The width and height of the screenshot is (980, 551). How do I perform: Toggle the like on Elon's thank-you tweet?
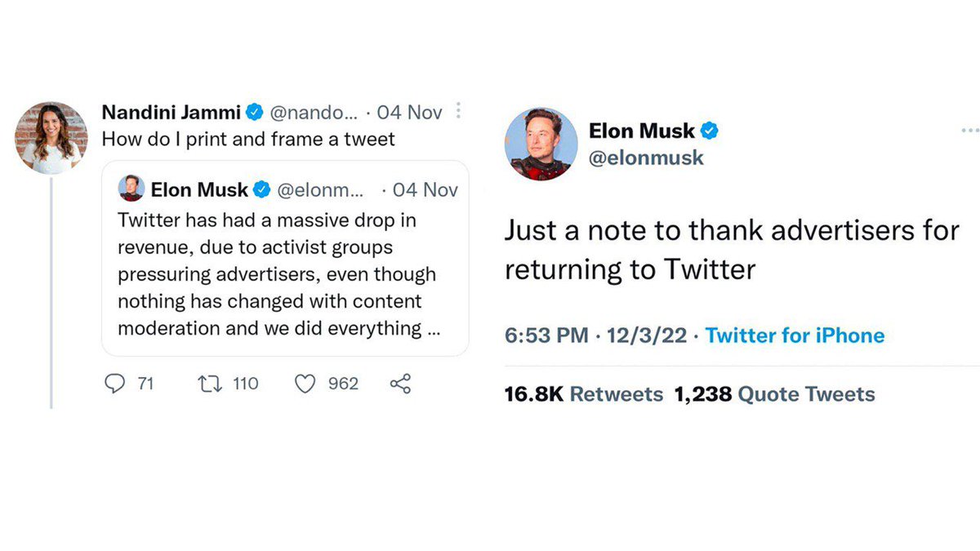click(x=307, y=384)
